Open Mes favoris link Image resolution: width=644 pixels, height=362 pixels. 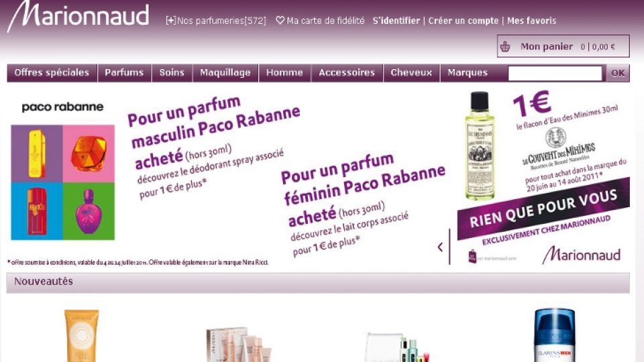point(531,21)
